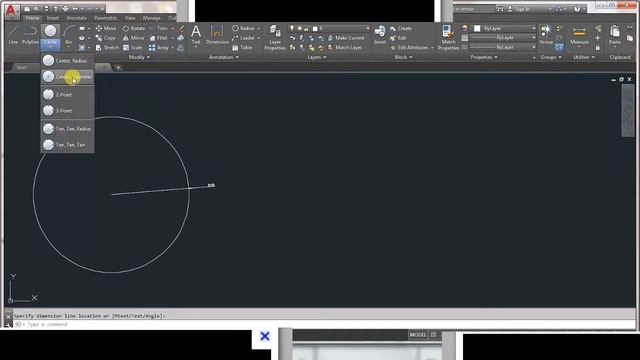Click the Table tool
This screenshot has height=360, width=640.
242,48
